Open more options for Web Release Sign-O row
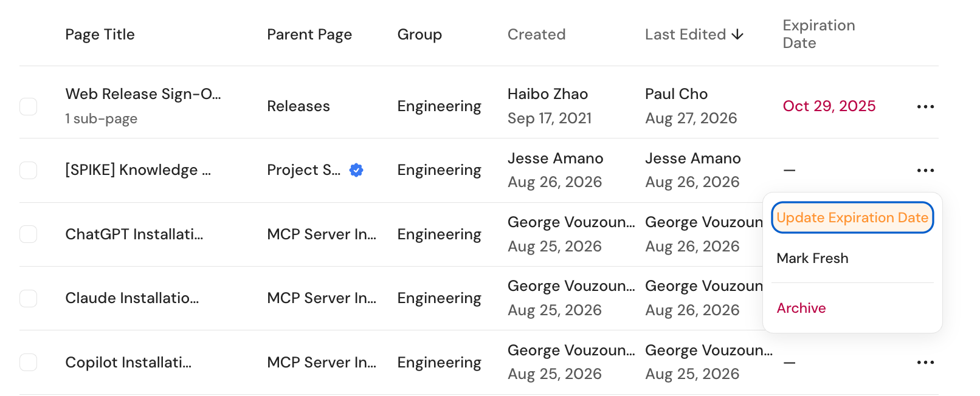Viewport: 980px width, 396px height. 925,107
